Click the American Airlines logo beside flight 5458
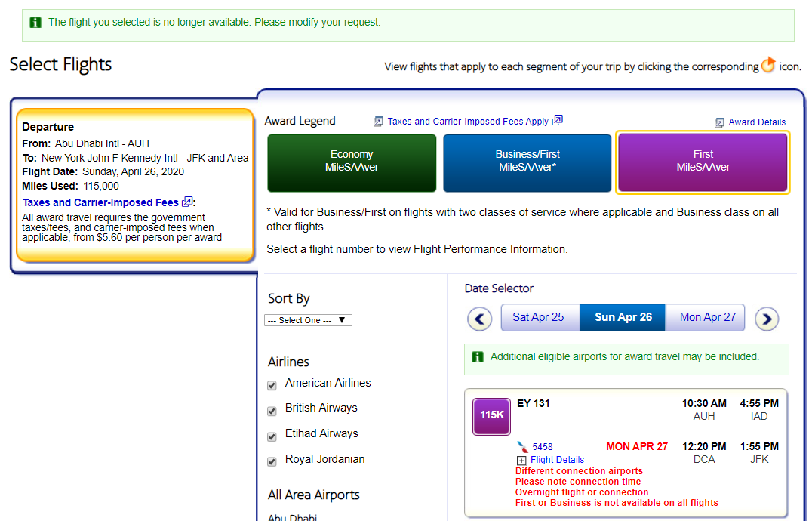Image resolution: width=812 pixels, height=521 pixels. tap(522, 446)
